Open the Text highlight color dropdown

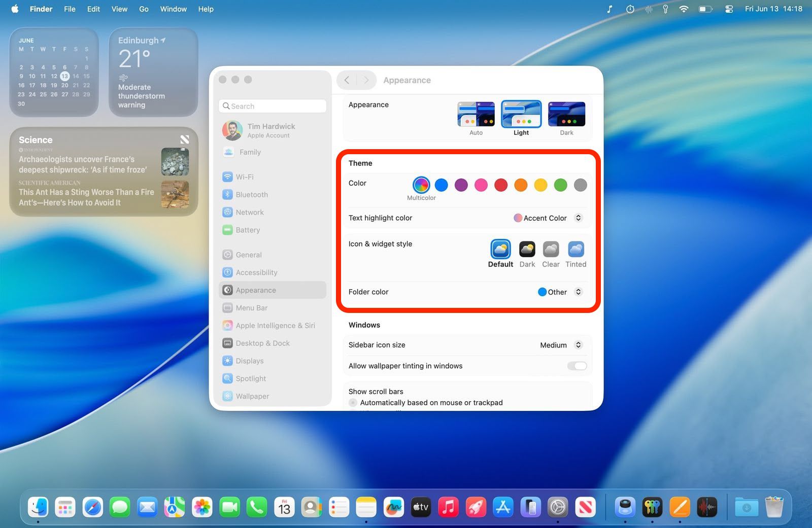[578, 218]
